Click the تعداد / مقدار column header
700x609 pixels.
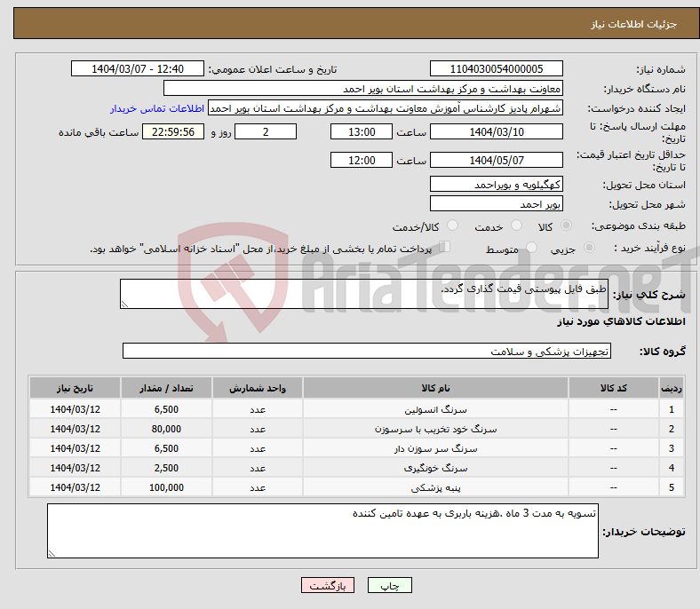pyautogui.click(x=166, y=388)
